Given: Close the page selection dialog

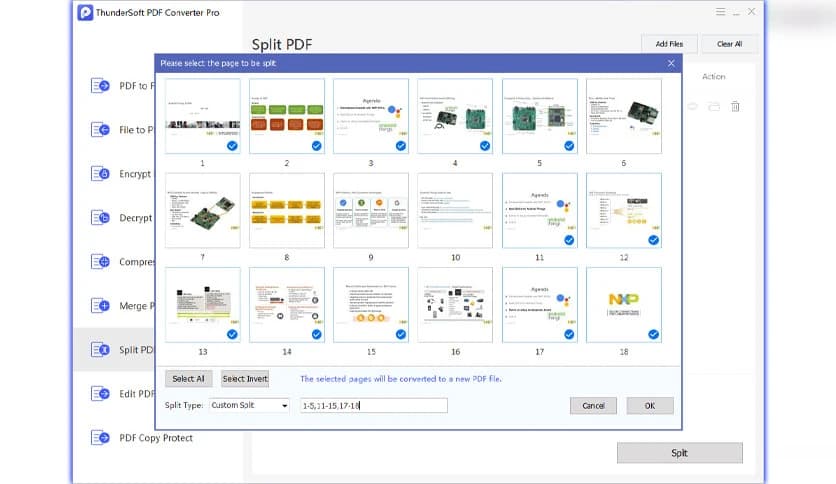Looking at the screenshot, I should (671, 63).
